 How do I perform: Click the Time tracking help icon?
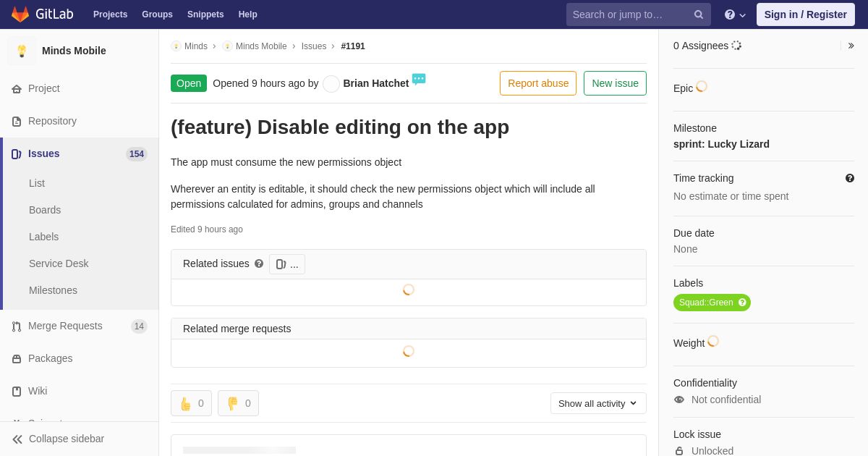[x=849, y=178]
